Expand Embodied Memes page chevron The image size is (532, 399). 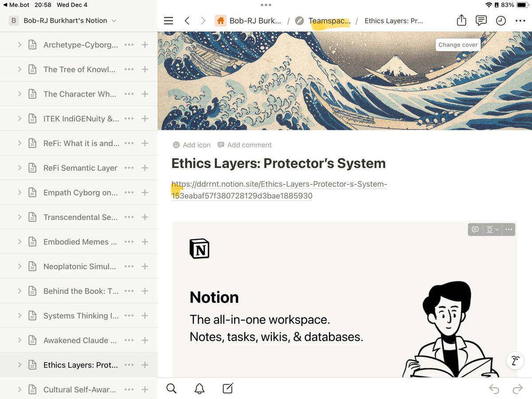(x=20, y=242)
